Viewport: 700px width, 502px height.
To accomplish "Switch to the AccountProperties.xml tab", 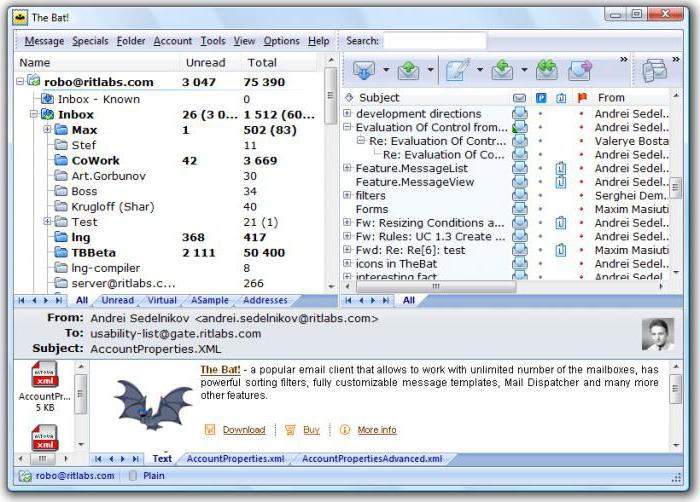I will coord(236,459).
